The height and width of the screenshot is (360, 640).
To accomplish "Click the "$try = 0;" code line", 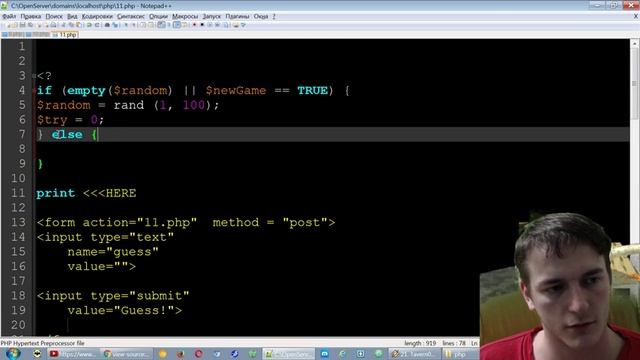I will click(x=70, y=120).
